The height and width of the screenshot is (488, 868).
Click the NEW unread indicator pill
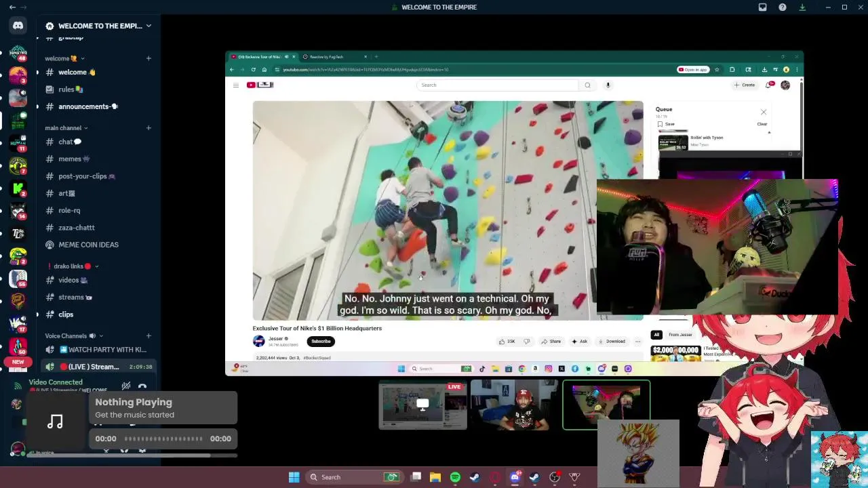coord(18,362)
